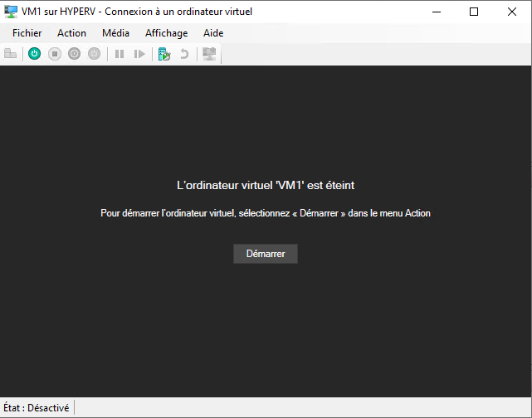
Task: Expand the Affichage menu
Action: click(166, 33)
